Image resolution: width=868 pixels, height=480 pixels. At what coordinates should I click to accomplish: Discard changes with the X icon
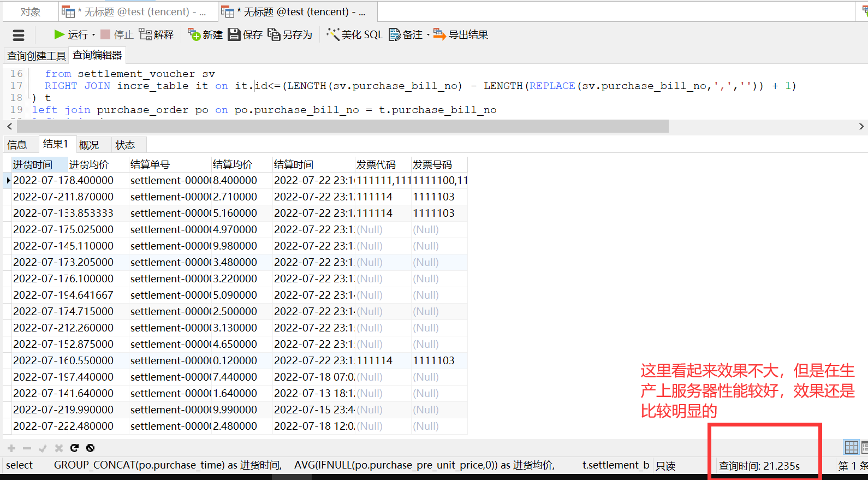click(59, 448)
